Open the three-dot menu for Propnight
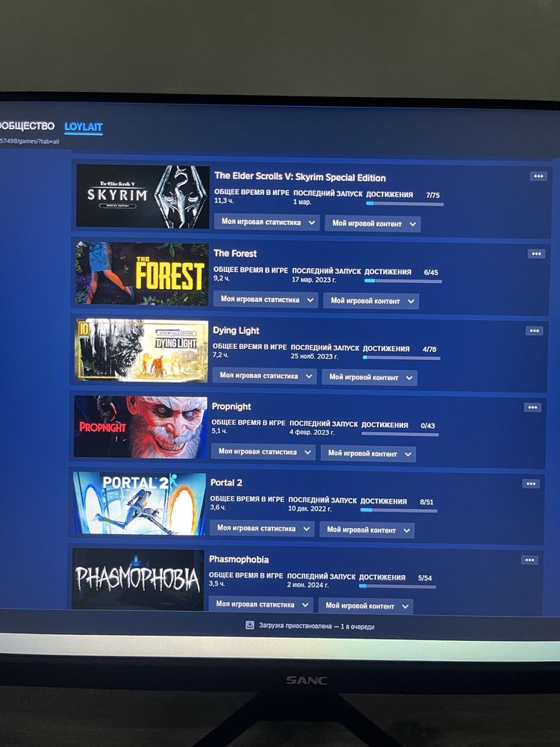Viewport: 560px width, 747px height. [532, 407]
